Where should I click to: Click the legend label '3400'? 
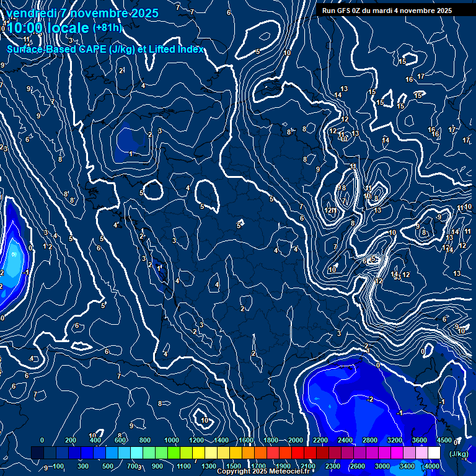(407, 466)
